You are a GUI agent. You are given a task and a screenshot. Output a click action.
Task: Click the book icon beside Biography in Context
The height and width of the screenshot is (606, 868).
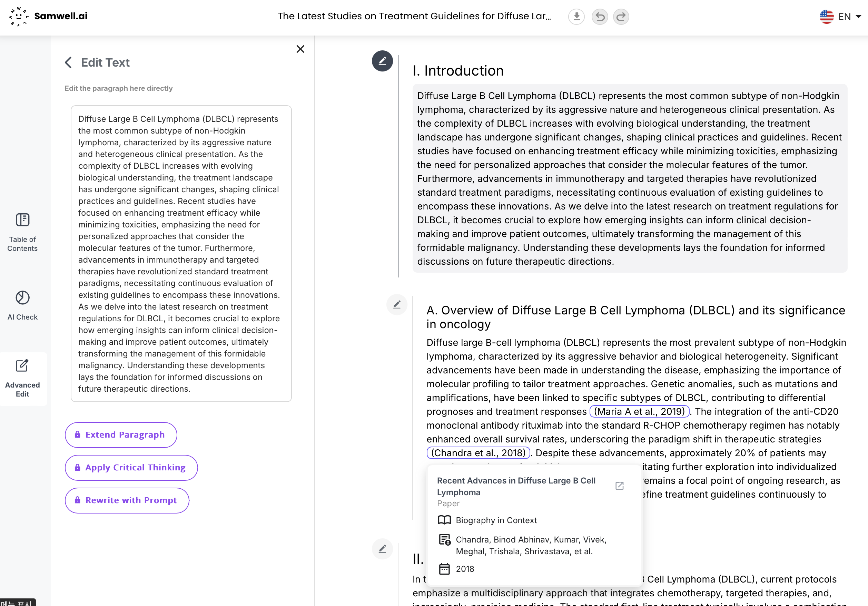click(x=444, y=520)
